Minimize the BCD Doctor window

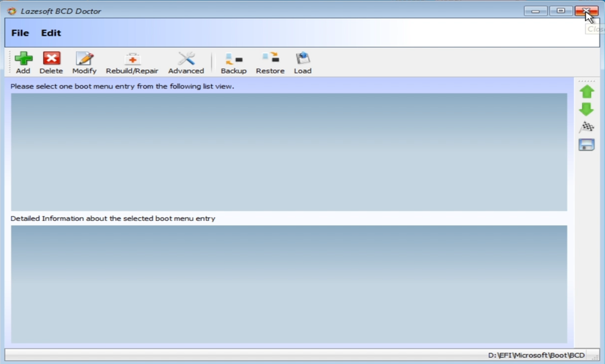(x=536, y=11)
